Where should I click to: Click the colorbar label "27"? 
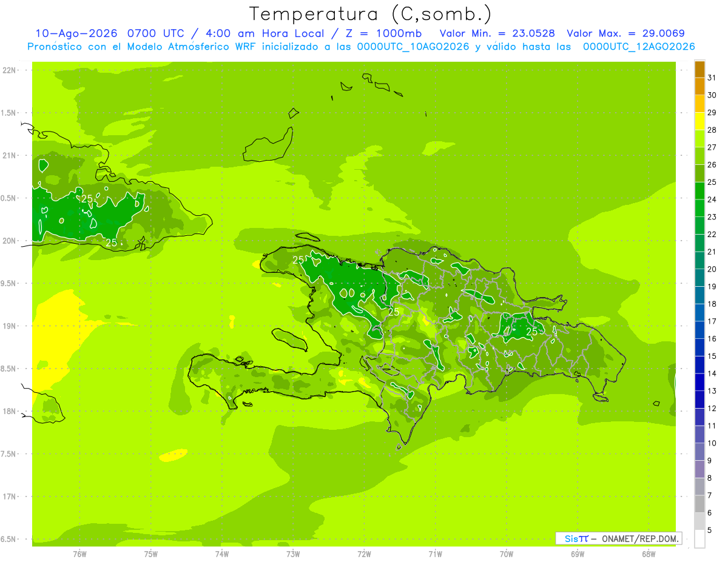712,147
